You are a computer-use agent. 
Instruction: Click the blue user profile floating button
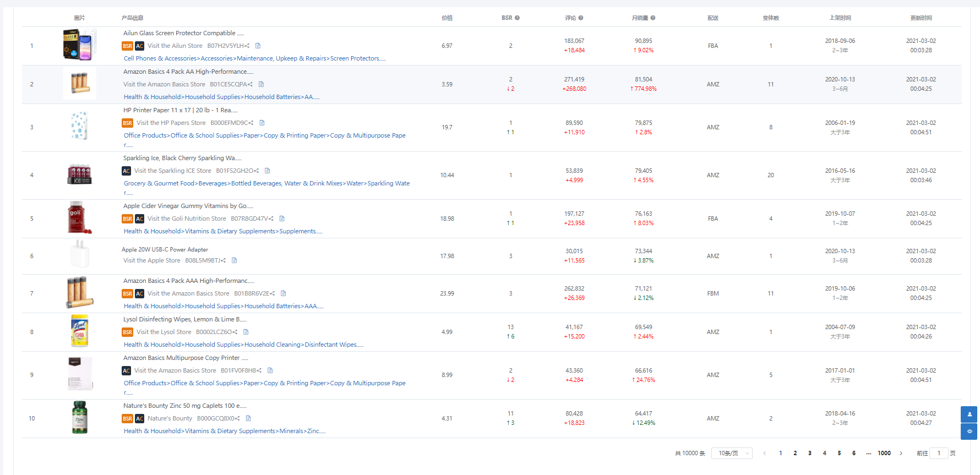969,414
